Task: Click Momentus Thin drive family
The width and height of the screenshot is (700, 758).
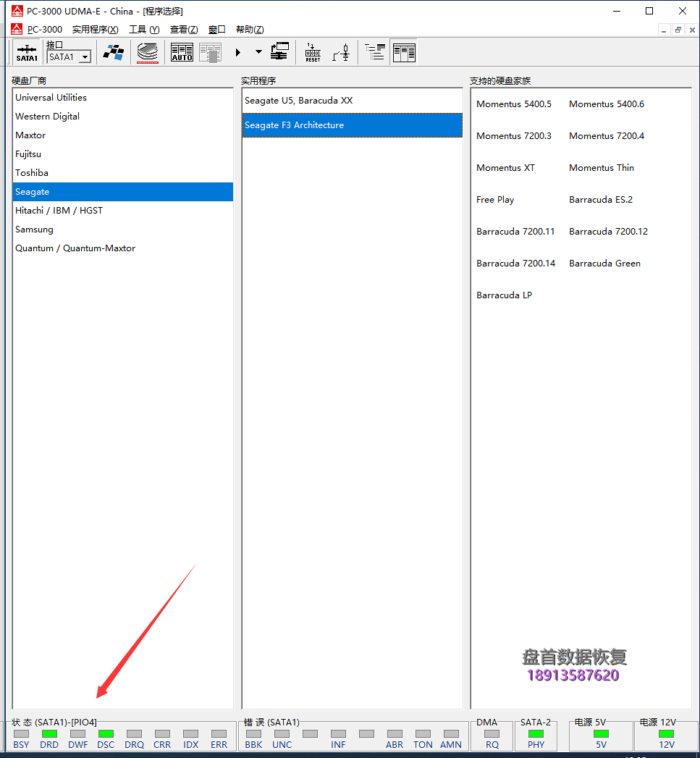Action: pyautogui.click(x=602, y=168)
